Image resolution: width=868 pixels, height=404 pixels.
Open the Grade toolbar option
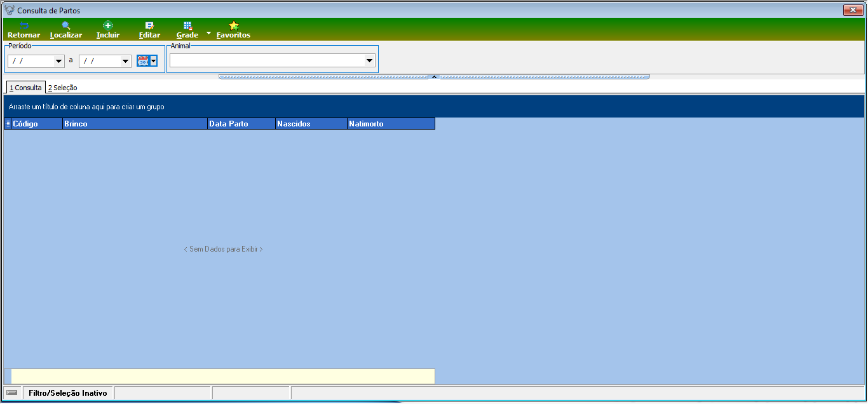click(187, 30)
